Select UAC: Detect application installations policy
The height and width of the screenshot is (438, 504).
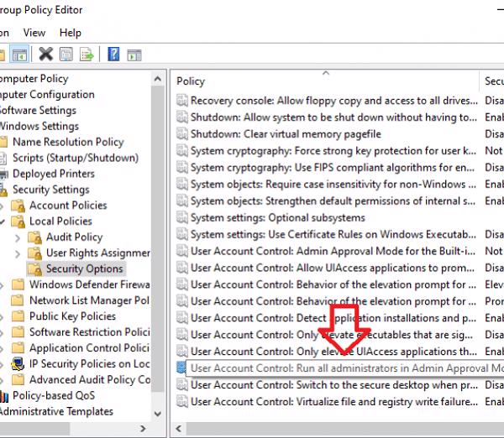[333, 318]
